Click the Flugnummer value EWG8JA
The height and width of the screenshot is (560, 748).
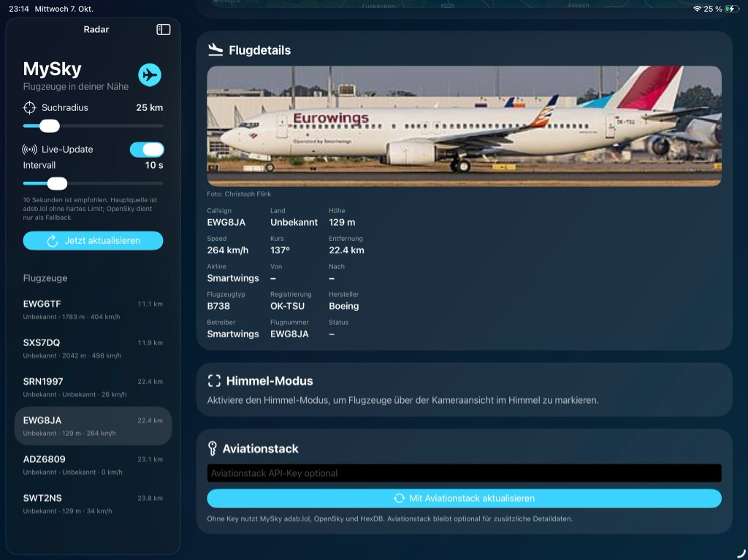point(289,334)
